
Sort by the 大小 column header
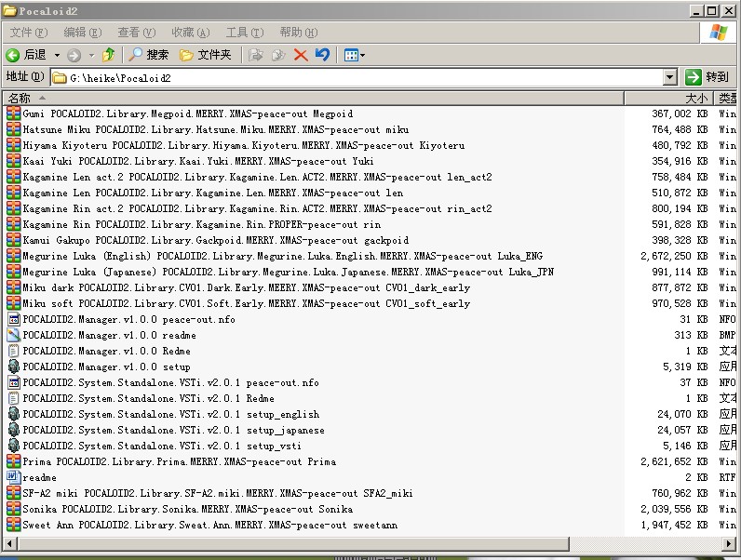668,99
